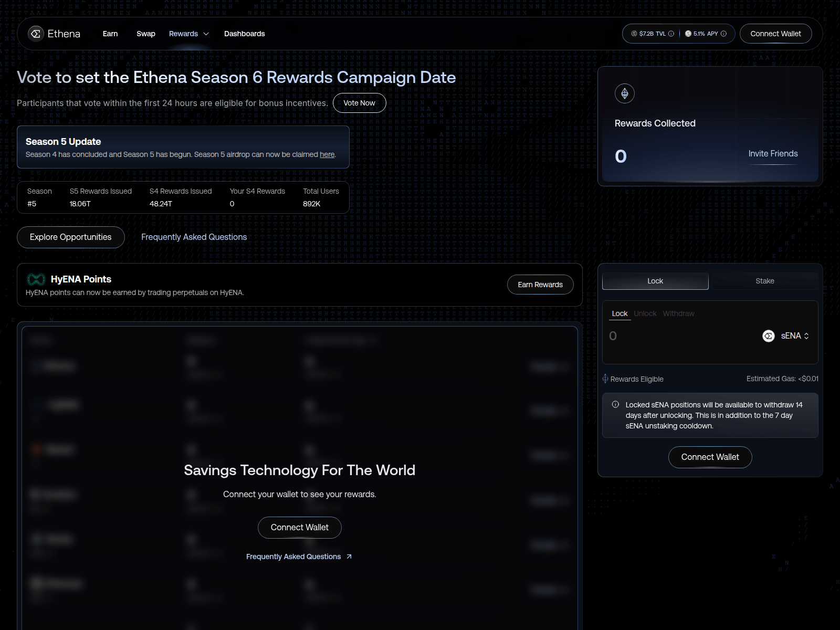The height and width of the screenshot is (630, 840).
Task: Open the TVL info tooltip icon
Action: click(670, 33)
